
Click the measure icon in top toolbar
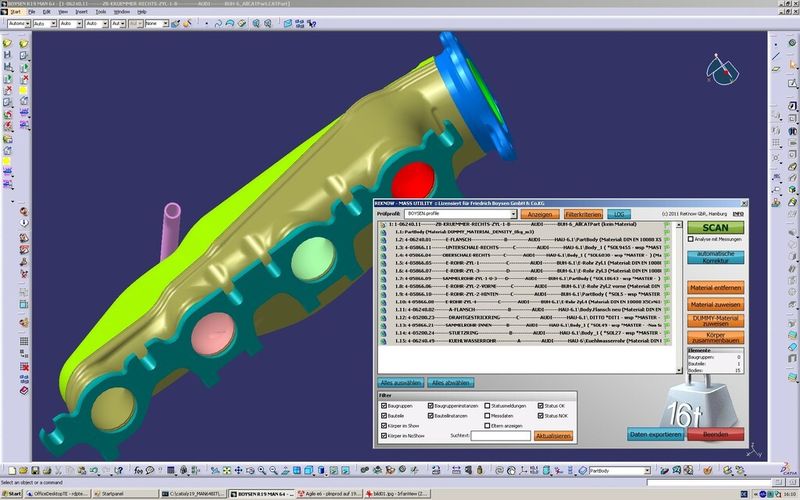pos(241,23)
